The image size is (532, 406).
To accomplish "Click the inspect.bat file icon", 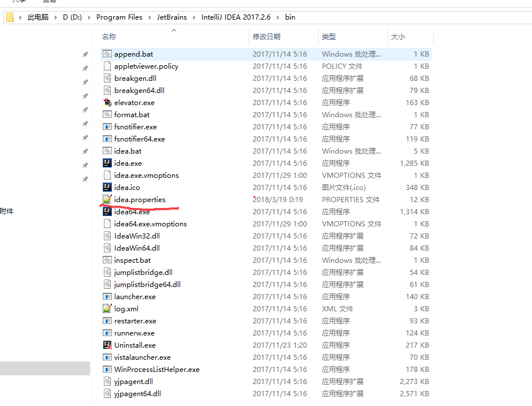I will coord(107,260).
